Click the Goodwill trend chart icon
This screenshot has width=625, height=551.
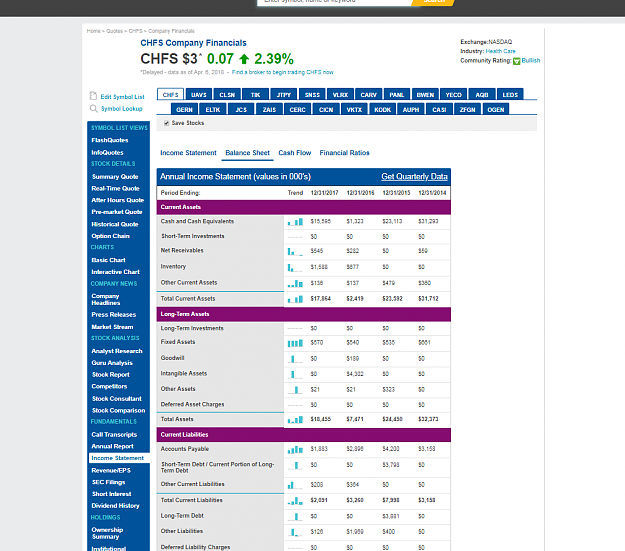coord(295,359)
